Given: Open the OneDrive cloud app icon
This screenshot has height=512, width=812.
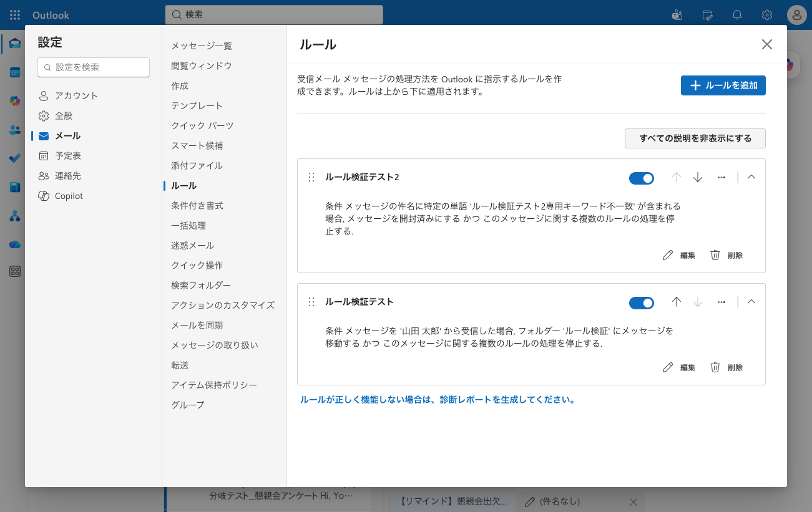Looking at the screenshot, I should (15, 244).
